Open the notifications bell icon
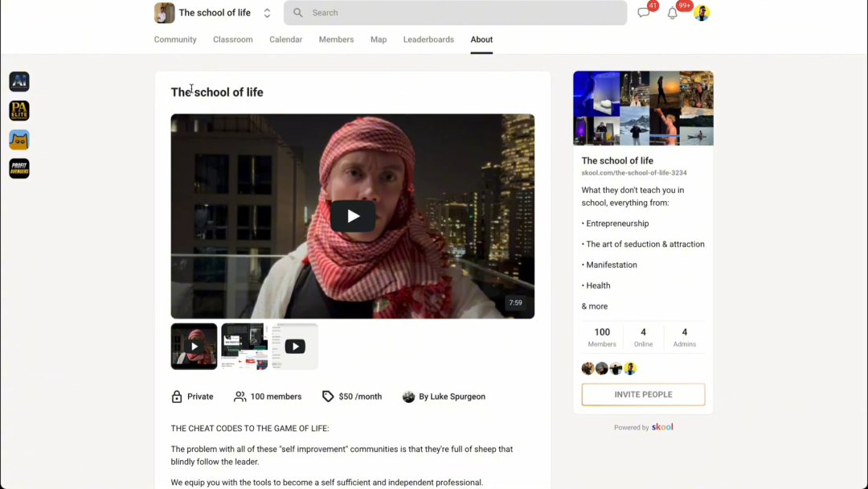This screenshot has height=489, width=868. [672, 13]
